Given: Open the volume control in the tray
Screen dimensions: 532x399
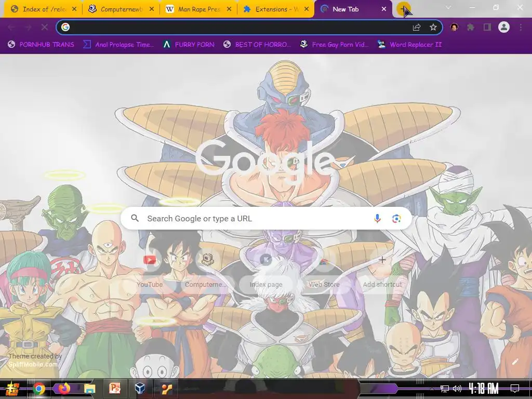Looking at the screenshot, I should [x=457, y=389].
